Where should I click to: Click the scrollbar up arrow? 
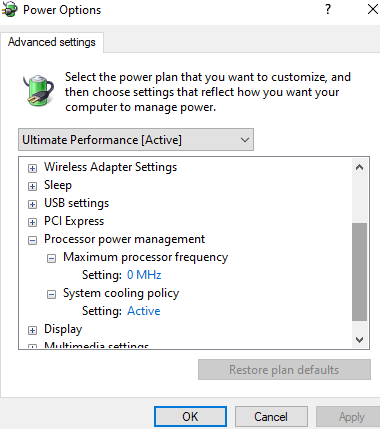[x=359, y=167]
